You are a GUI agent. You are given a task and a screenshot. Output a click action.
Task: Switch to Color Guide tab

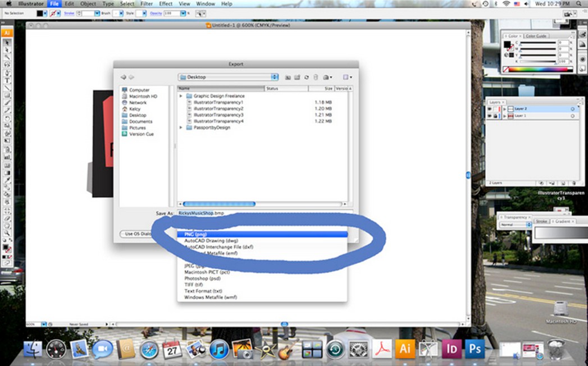tap(536, 36)
